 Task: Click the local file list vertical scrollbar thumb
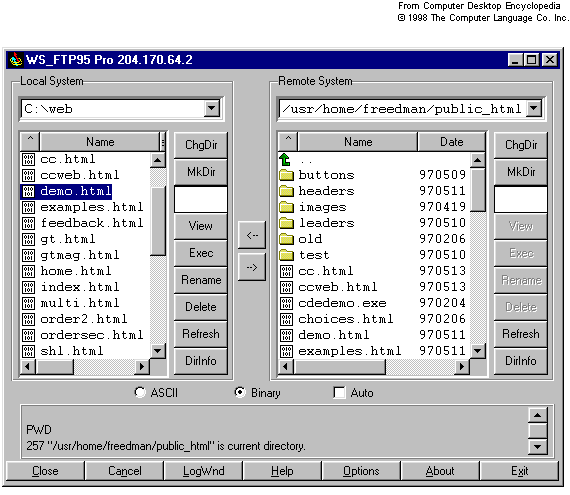(x=158, y=221)
